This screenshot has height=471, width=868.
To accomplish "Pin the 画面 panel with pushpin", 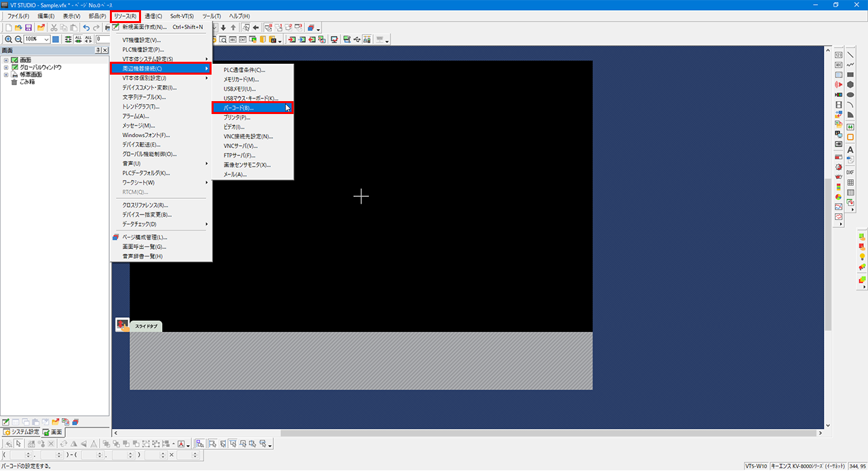I will (x=98, y=51).
